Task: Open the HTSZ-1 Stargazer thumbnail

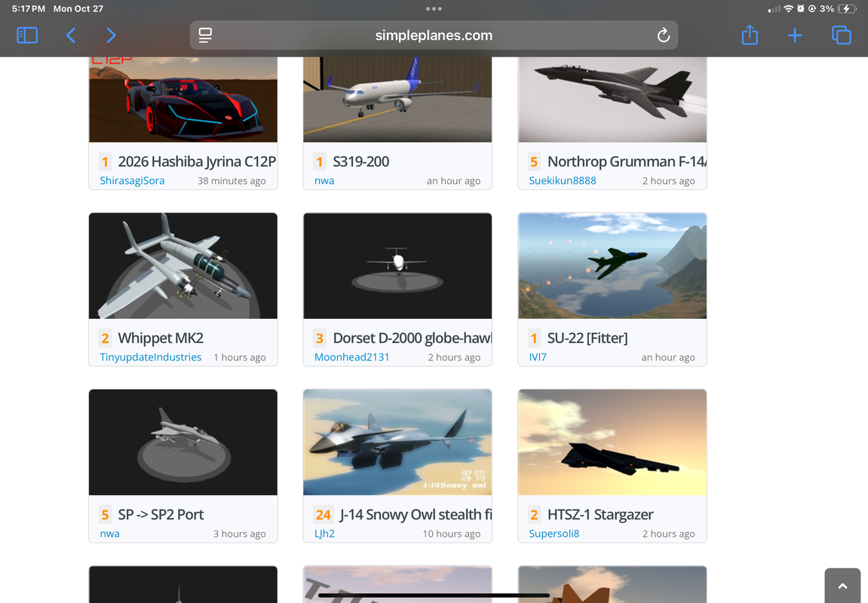Action: (612, 442)
